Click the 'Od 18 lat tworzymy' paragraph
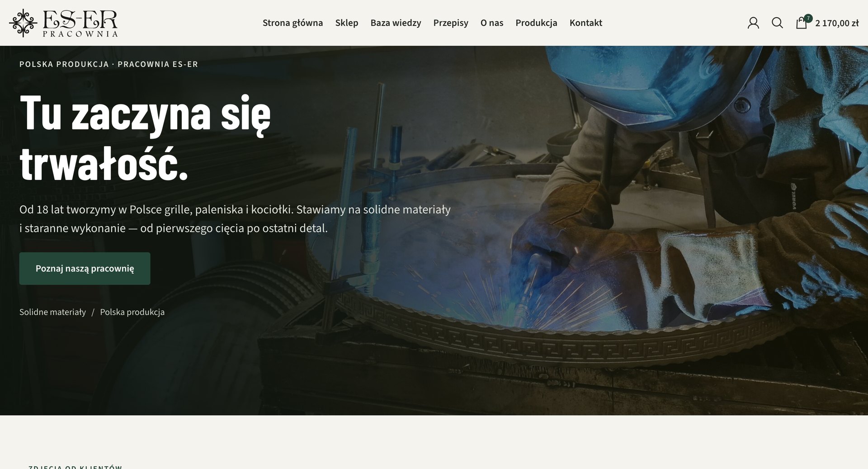 [x=235, y=219]
